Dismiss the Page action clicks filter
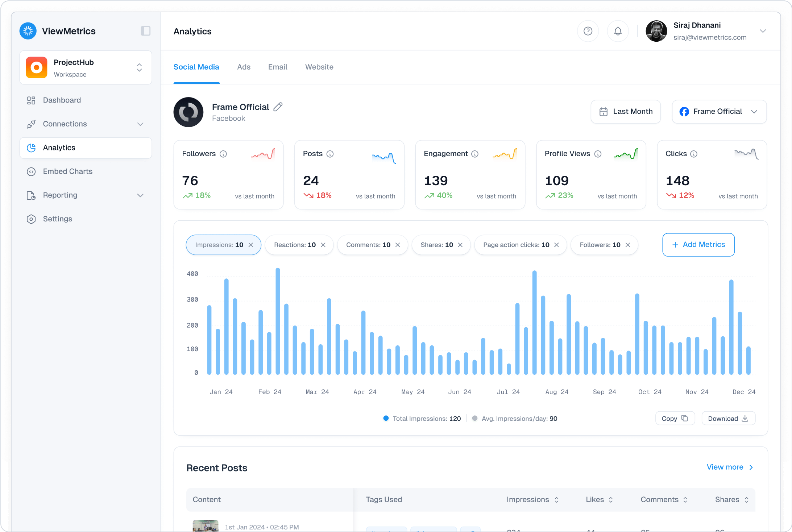This screenshot has width=792, height=532. (557, 245)
